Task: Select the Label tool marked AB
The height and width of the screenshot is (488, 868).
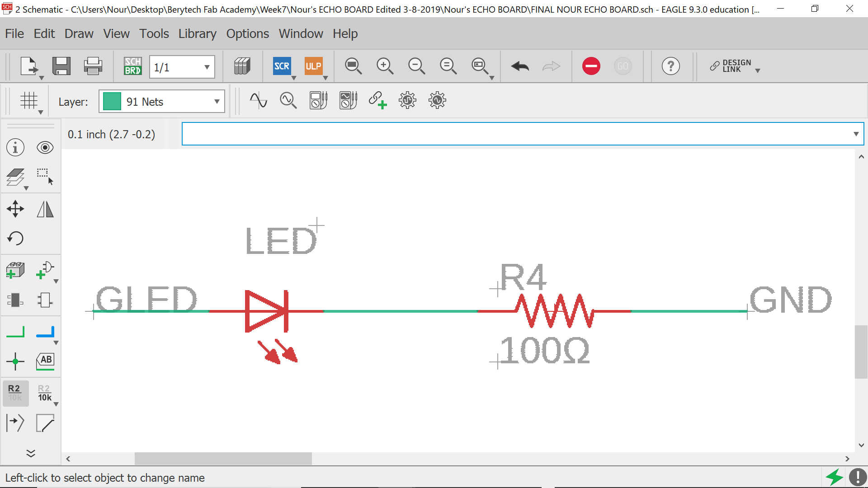Action: [45, 361]
